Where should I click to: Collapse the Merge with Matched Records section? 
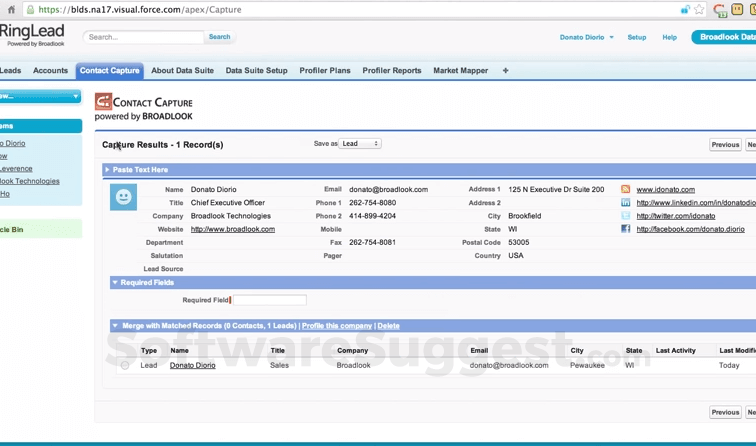click(x=115, y=326)
